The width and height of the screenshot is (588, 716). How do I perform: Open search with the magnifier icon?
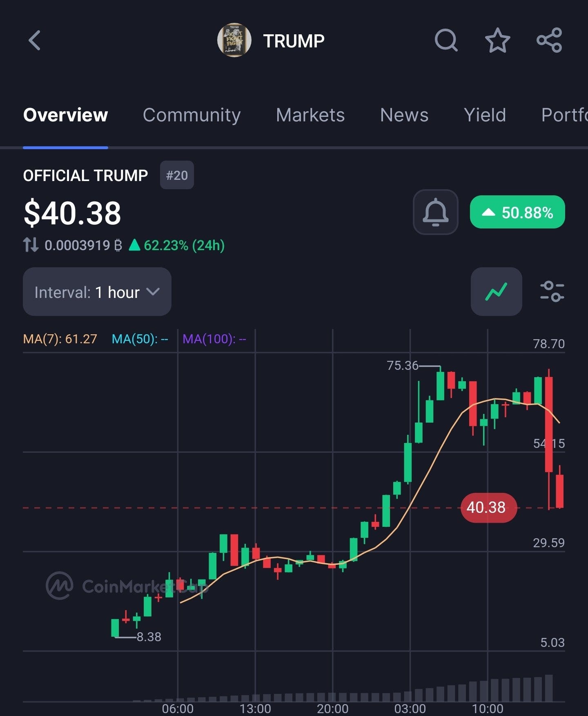[x=446, y=40]
